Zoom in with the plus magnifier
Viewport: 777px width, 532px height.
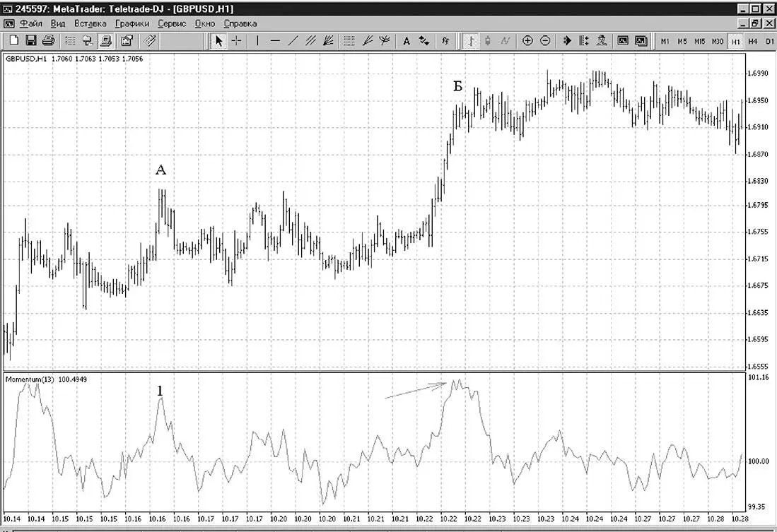click(x=527, y=40)
